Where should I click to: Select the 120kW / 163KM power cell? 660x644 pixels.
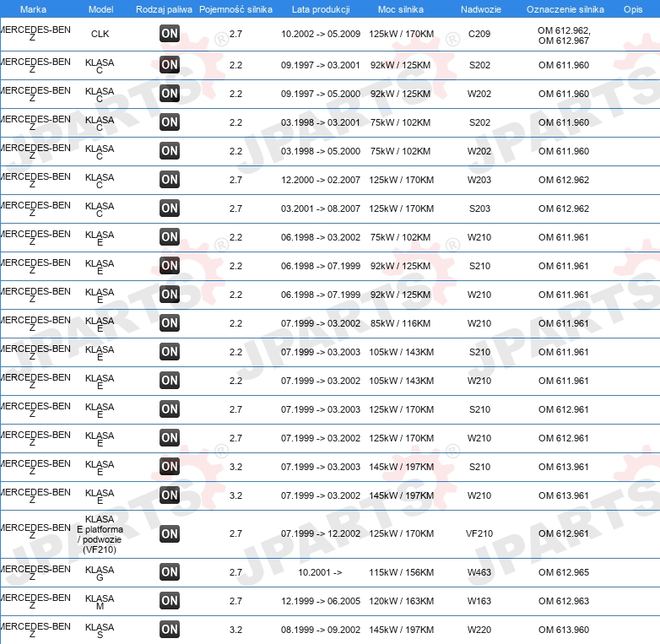401,601
